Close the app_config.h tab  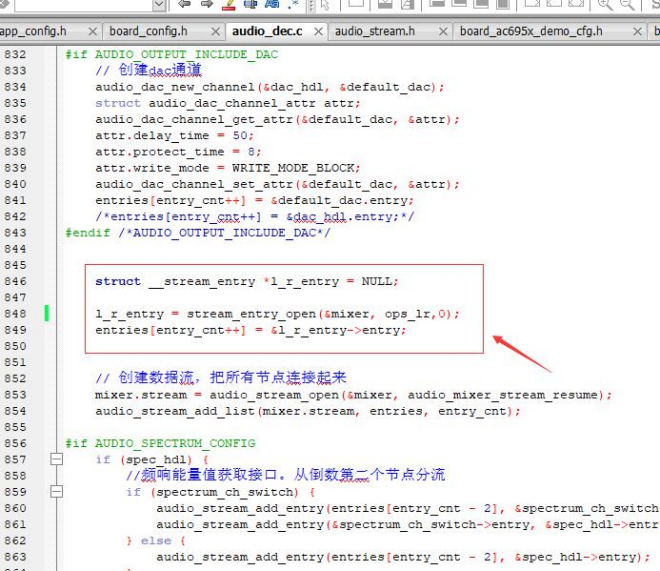tap(93, 32)
